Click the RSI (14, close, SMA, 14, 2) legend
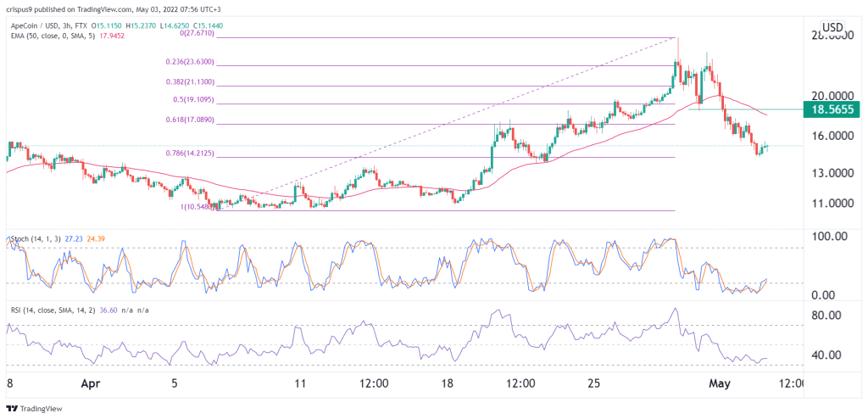 55,310
